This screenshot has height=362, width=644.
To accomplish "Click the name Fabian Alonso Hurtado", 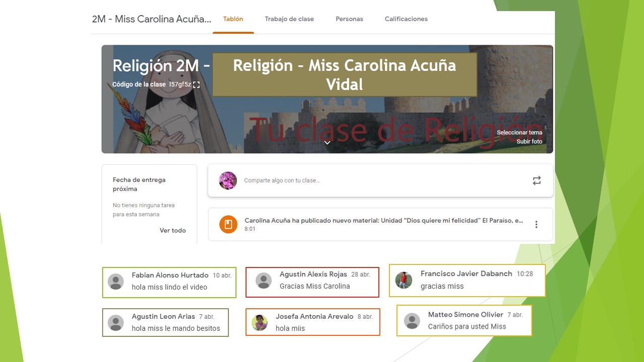I will 170,275.
